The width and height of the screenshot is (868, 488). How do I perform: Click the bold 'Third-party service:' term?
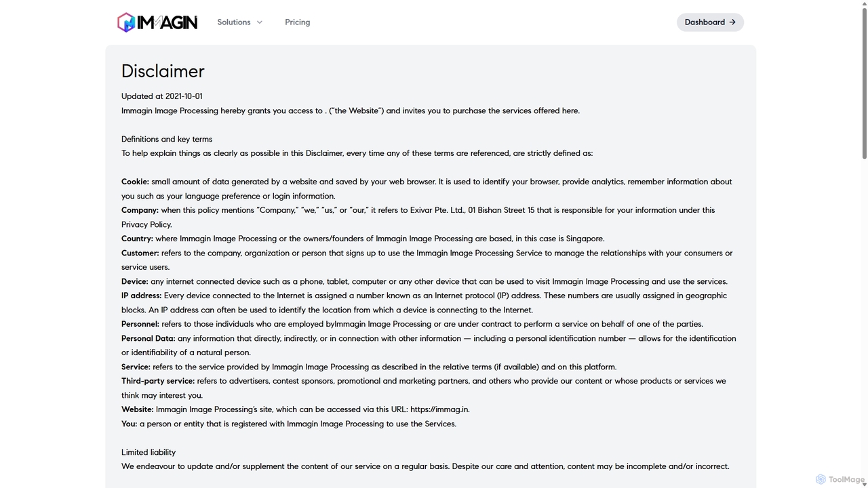158,381
